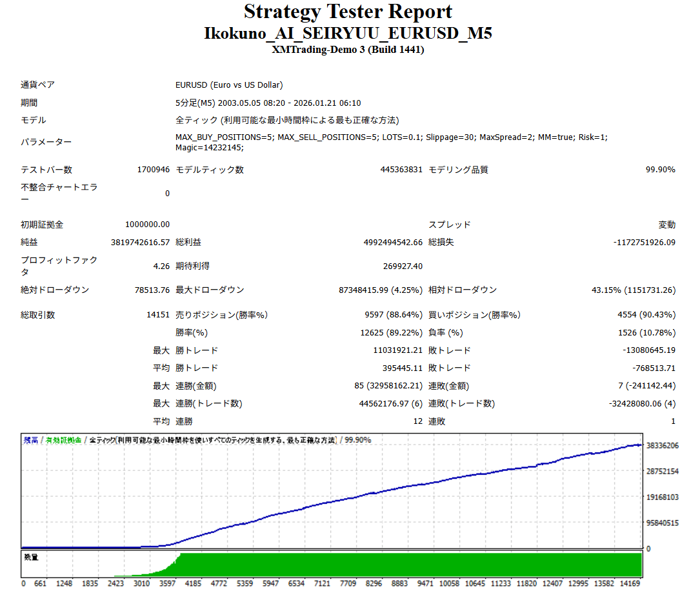Select the EURUSD currency pair value
This screenshot has width=700, height=591.
tap(229, 85)
